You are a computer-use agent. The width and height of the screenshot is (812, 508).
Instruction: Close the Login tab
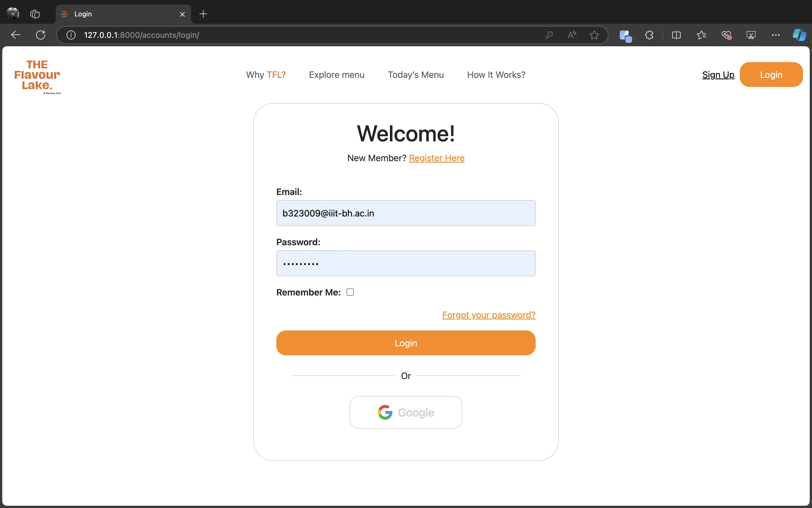point(182,14)
